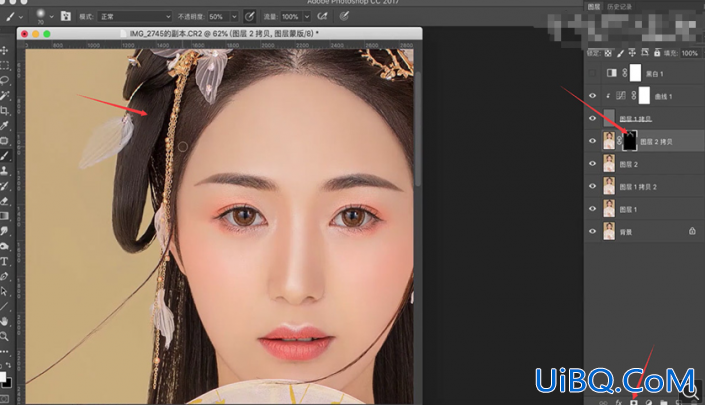Select the Dodge tool

pos(4,246)
